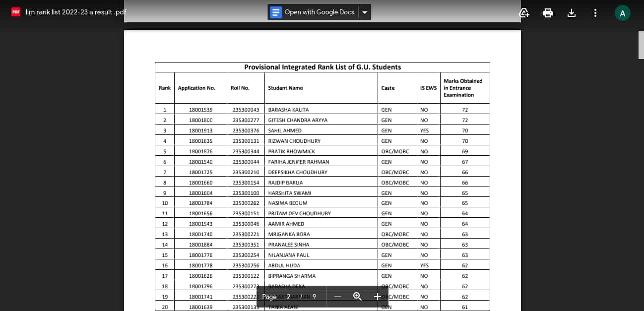Select the name NILANJANA PAUL

[x=288, y=255]
